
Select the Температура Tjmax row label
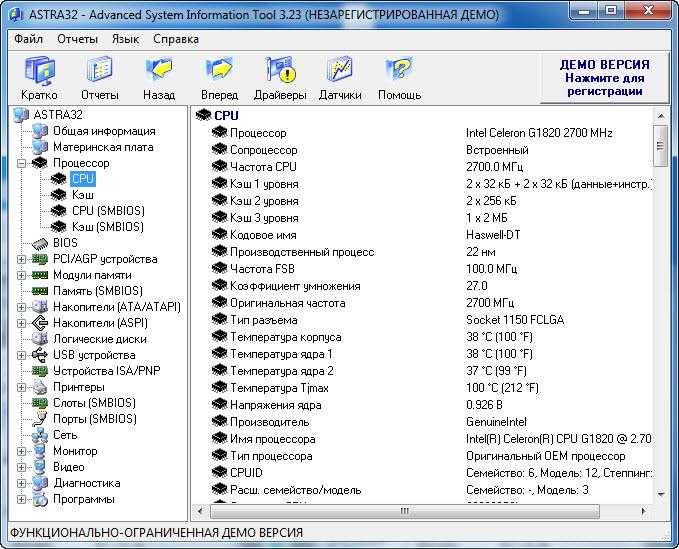click(279, 388)
